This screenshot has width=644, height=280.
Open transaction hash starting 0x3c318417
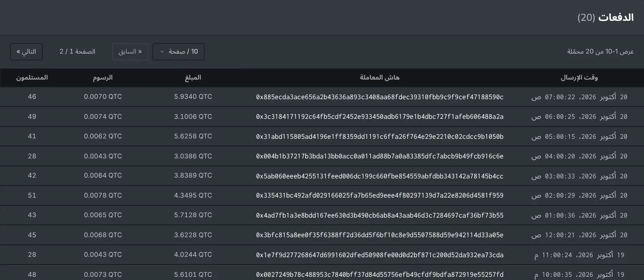pos(380,117)
